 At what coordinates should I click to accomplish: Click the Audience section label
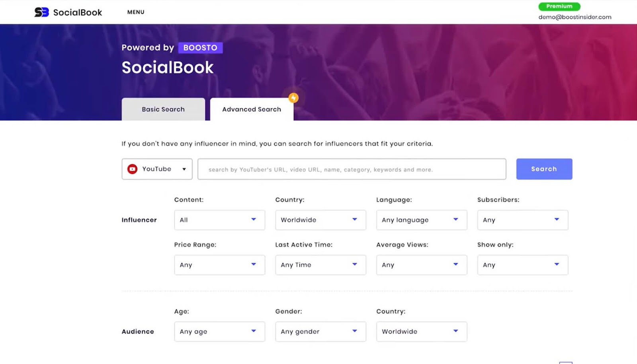[138, 332]
